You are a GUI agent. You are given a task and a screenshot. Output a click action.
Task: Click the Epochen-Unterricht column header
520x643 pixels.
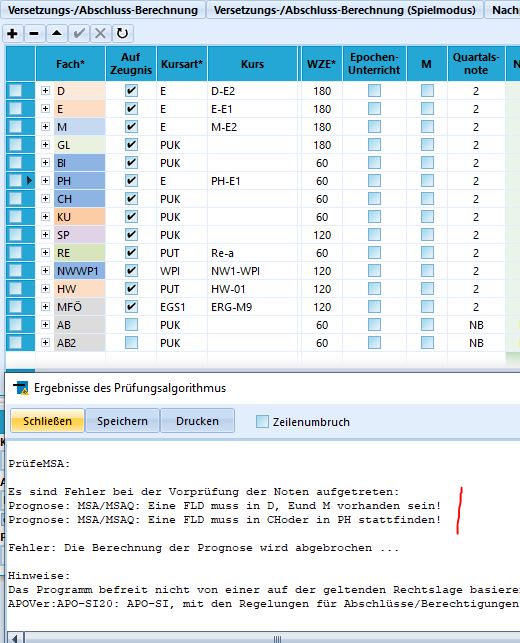(374, 64)
